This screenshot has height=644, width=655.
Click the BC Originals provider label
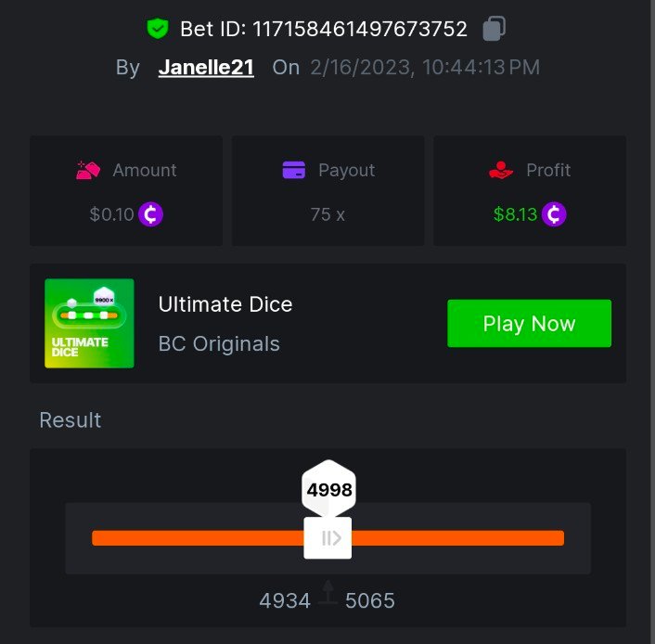[219, 343]
